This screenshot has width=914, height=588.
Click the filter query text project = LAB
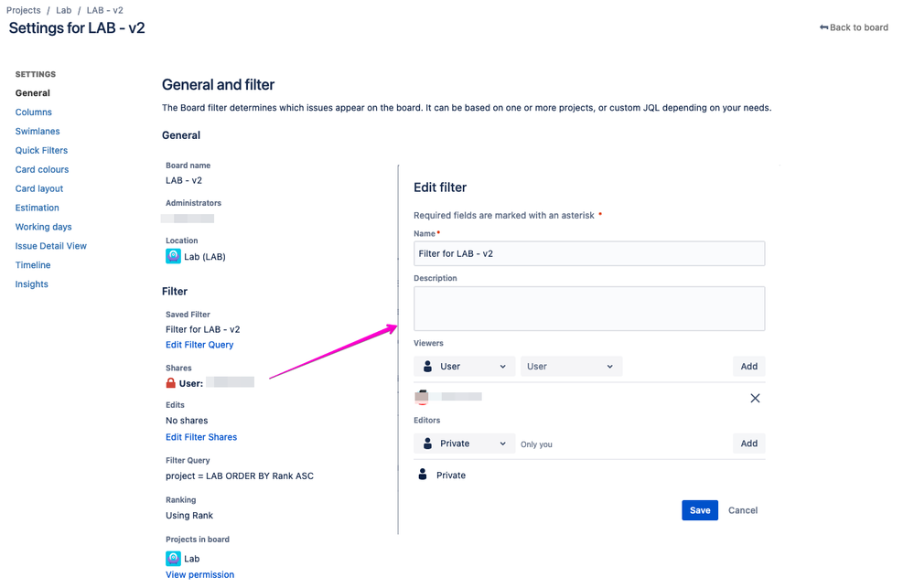(240, 476)
